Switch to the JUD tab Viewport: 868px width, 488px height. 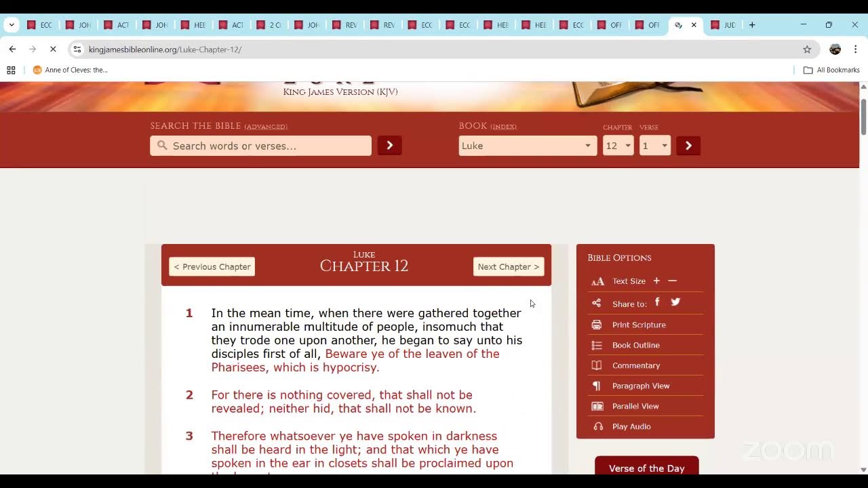[x=724, y=25]
